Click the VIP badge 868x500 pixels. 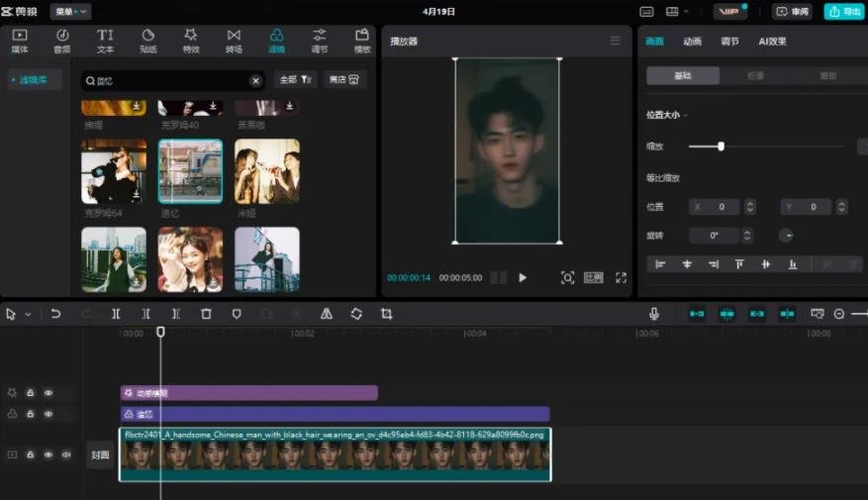(729, 12)
